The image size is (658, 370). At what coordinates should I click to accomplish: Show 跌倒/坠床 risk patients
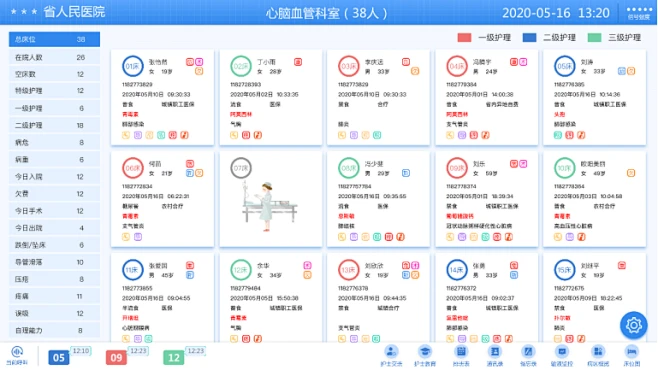[54, 245]
